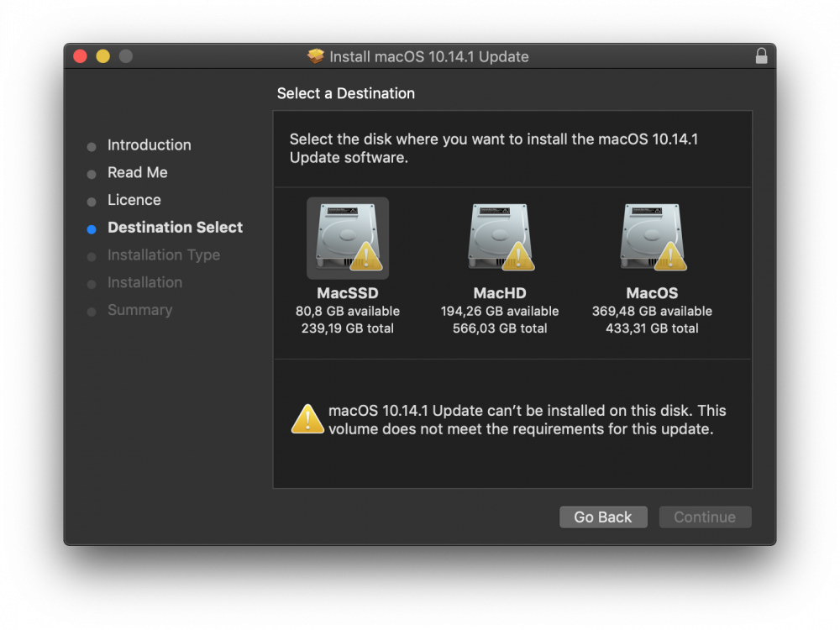
Task: Select the MacHD disk icon
Action: [500, 238]
